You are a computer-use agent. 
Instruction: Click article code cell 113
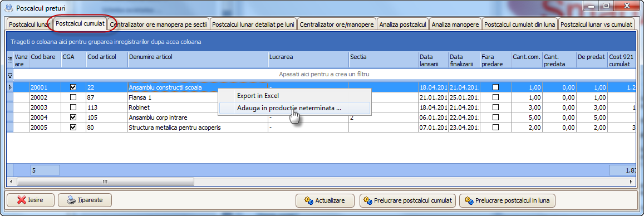[107, 107]
